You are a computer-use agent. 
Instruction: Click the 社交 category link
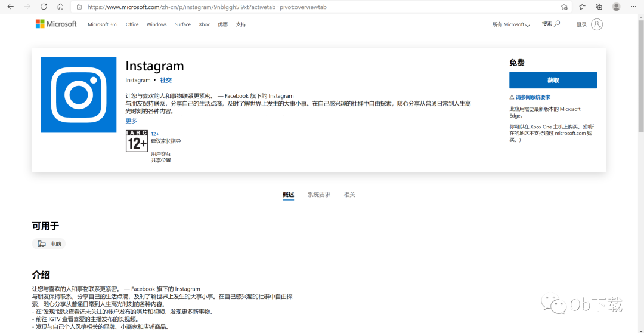(x=166, y=81)
